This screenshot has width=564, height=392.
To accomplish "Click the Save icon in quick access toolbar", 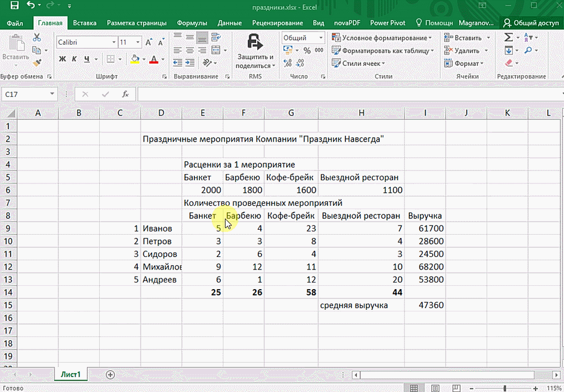I will (x=14, y=7).
